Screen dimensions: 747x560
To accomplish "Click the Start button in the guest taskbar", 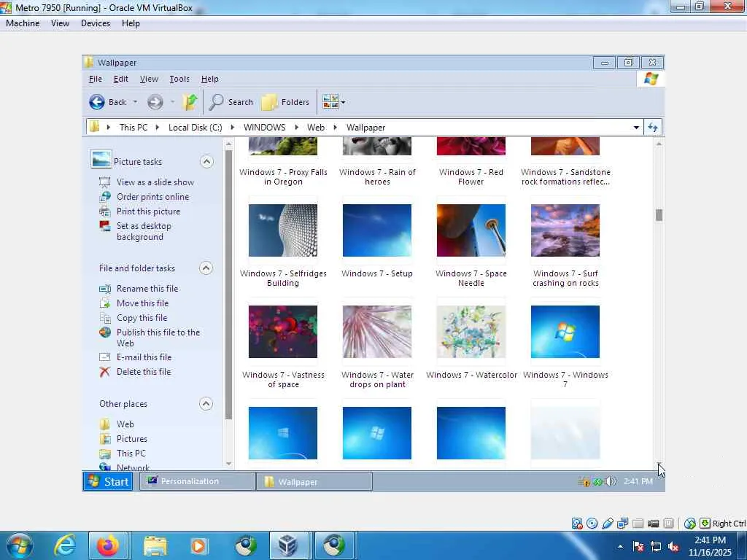I will click(x=109, y=481).
